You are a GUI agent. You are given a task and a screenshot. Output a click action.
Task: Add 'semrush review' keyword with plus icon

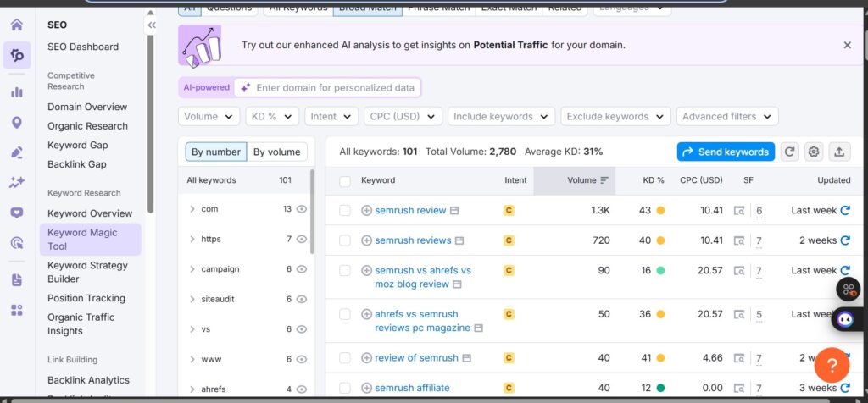pos(366,210)
